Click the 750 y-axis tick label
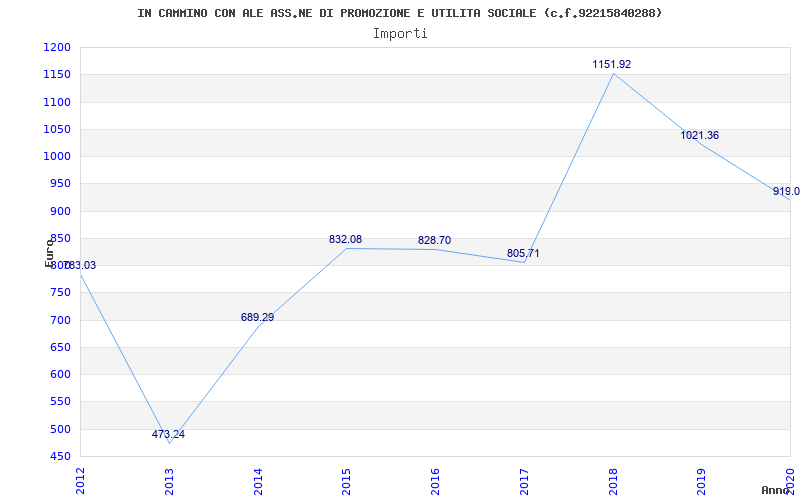 tap(60, 293)
